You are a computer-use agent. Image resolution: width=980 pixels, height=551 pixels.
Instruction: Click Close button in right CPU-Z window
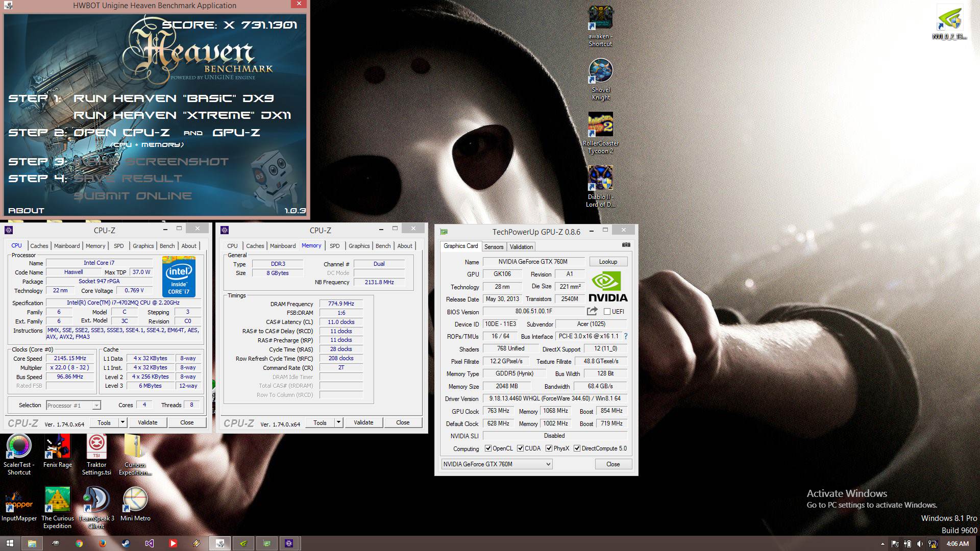(x=403, y=422)
